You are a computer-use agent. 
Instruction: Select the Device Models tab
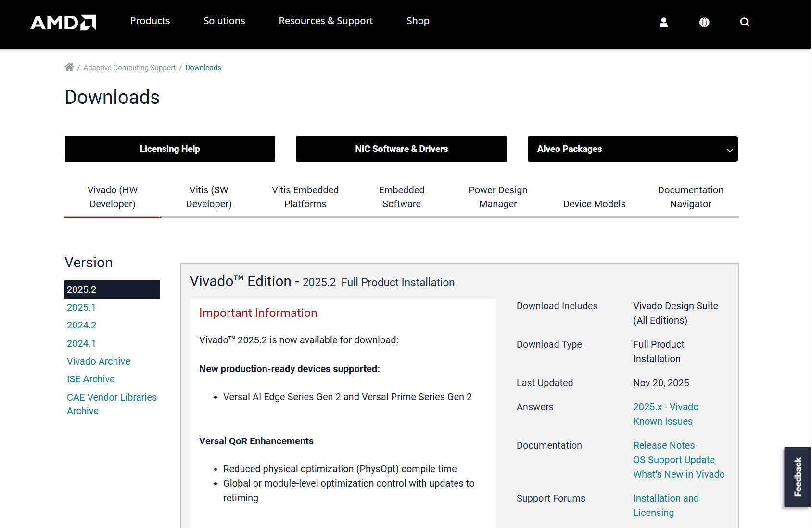(x=594, y=204)
